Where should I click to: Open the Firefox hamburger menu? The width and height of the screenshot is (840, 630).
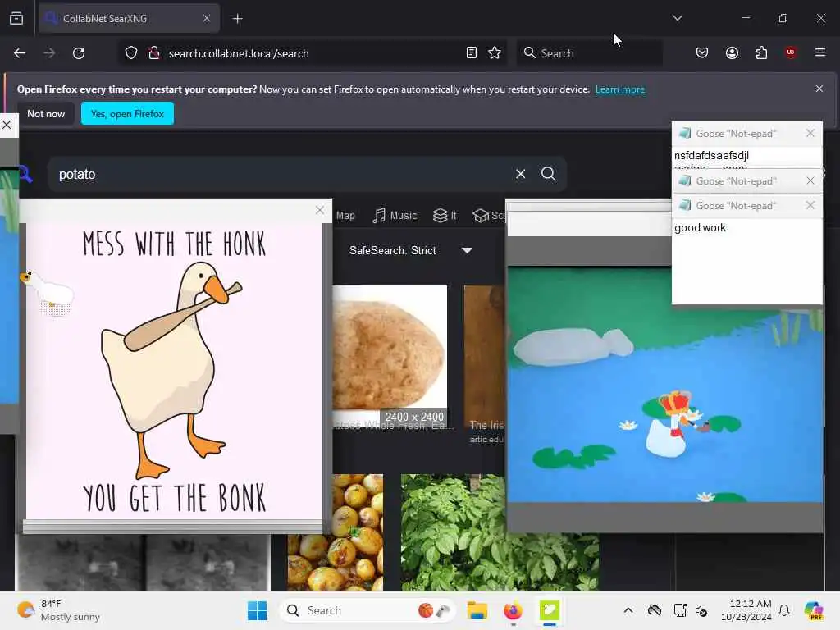(820, 52)
